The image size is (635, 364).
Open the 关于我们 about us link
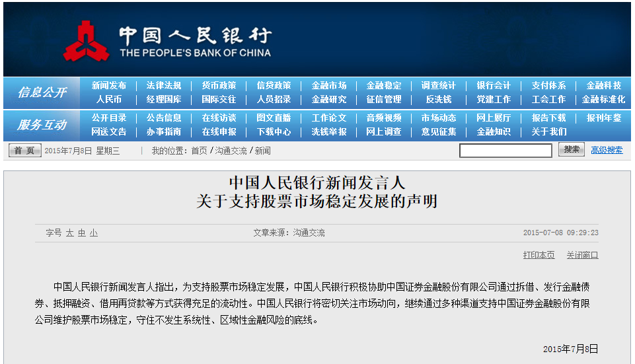pyautogui.click(x=548, y=132)
